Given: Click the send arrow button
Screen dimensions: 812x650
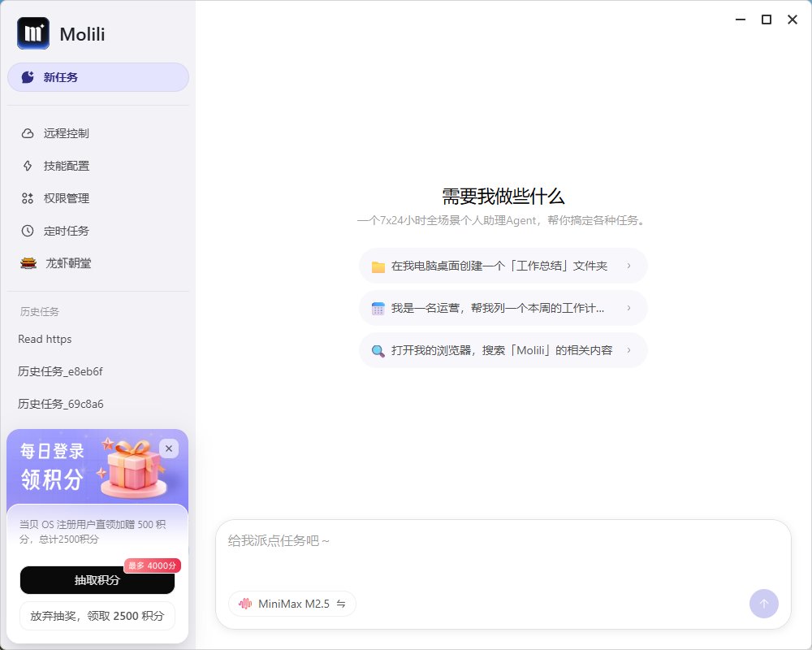Looking at the screenshot, I should (763, 604).
